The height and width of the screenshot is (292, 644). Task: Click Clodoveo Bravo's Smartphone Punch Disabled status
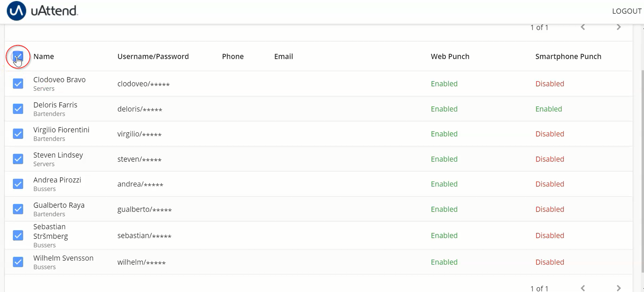pos(549,83)
